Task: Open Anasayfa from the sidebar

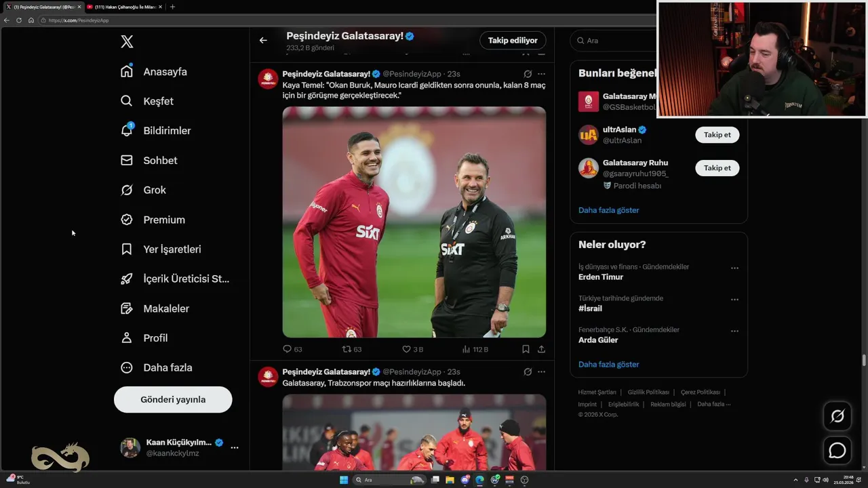Action: pyautogui.click(x=154, y=71)
